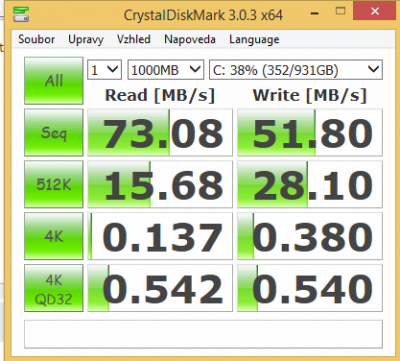The height and width of the screenshot is (361, 400).
Task: Click the 4K read result 0.137
Action: (160, 236)
